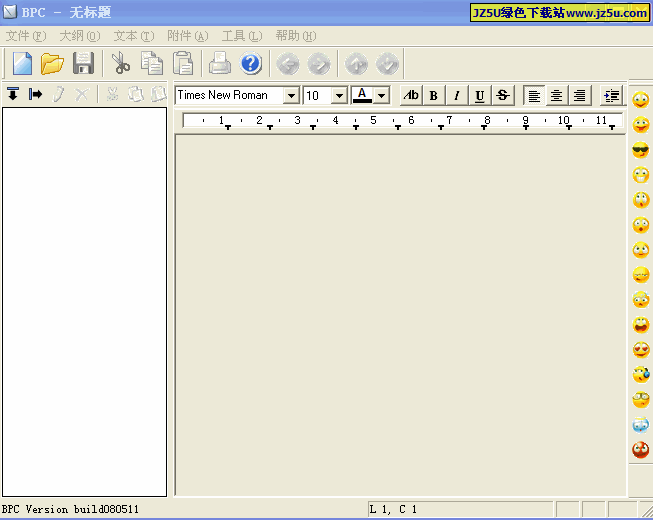Apply font color with the A swatch

[362, 95]
